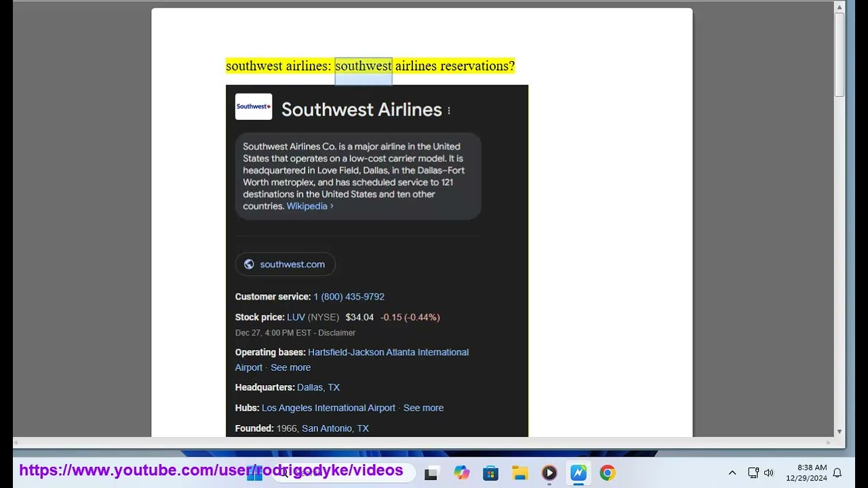This screenshot has width=868, height=488.
Task: Open the three-dot menu beside Southwest Airlines
Action: [449, 110]
